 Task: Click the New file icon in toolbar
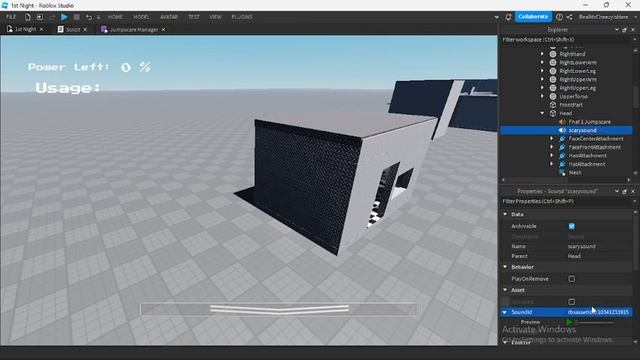[x=27, y=17]
